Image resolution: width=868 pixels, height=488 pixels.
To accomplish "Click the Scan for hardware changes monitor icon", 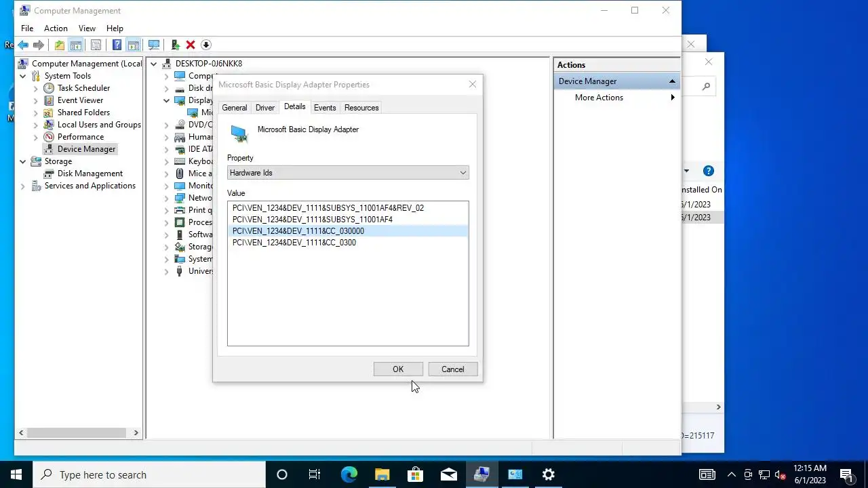I will pos(154,45).
